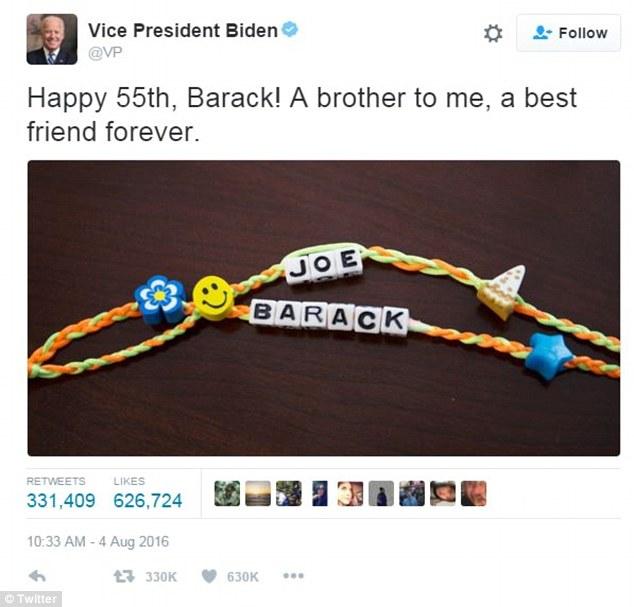634x607 pixels.
Task: View the 331,409 retweets count
Action: click(61, 500)
